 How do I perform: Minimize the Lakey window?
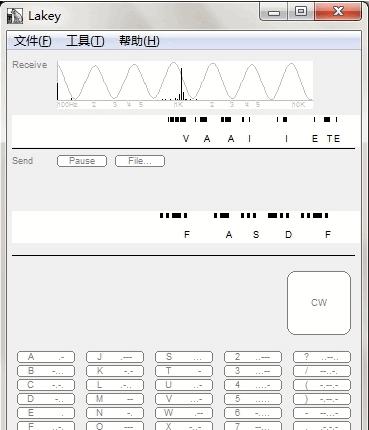[274, 12]
